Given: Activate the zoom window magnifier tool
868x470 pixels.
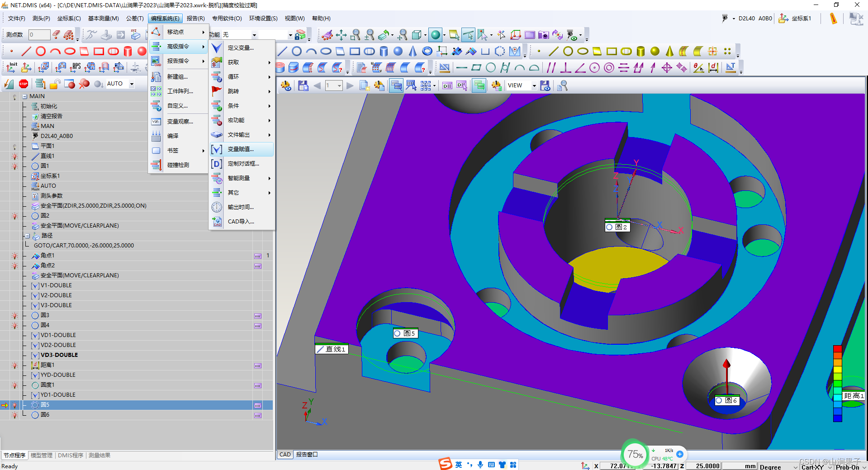Looking at the screenshot, I should 356,35.
